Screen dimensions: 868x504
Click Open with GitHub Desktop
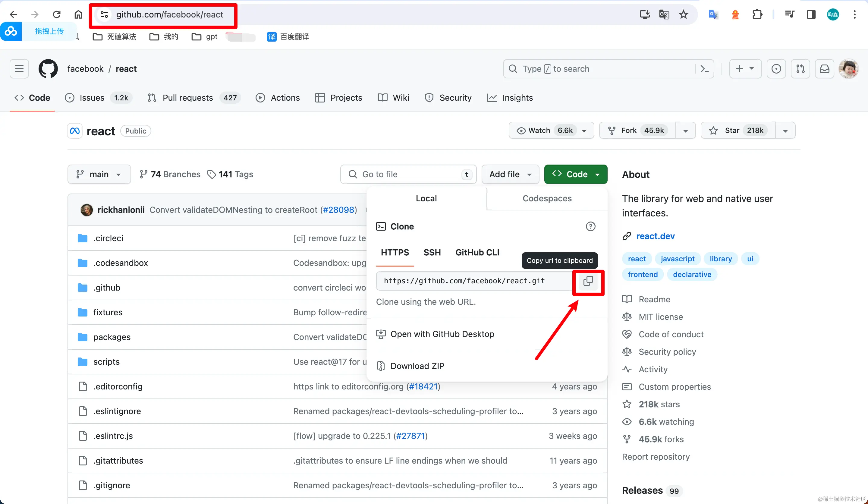click(442, 334)
